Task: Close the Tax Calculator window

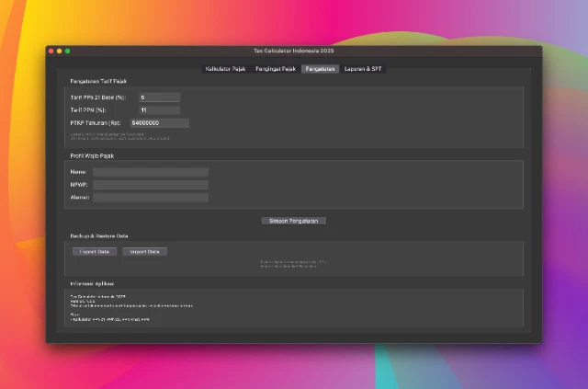Action: [x=52, y=51]
